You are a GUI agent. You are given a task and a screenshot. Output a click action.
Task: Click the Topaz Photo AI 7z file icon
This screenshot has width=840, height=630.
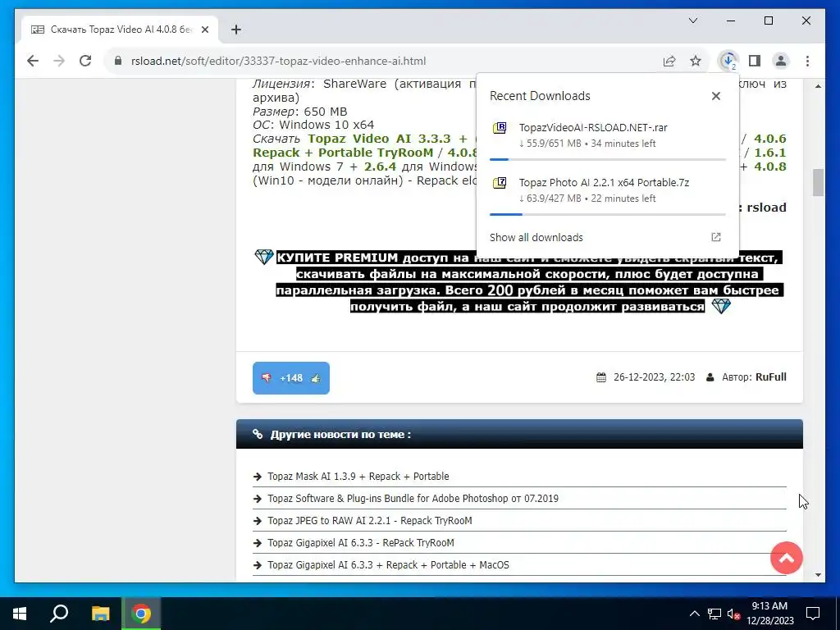(500, 183)
